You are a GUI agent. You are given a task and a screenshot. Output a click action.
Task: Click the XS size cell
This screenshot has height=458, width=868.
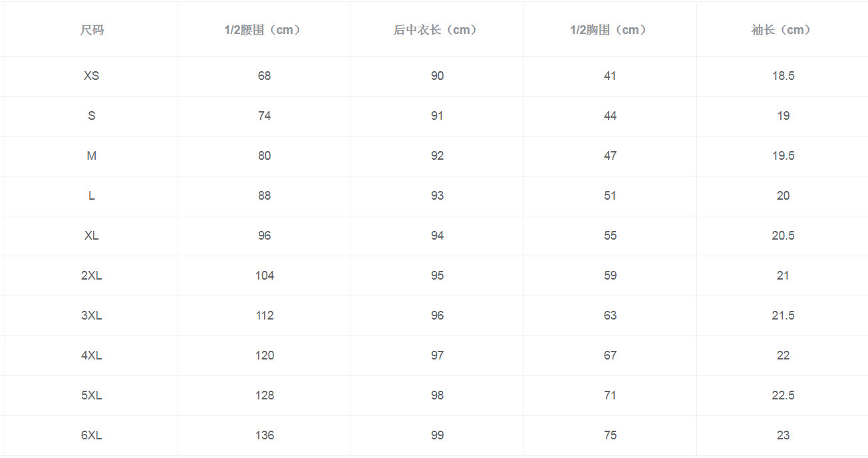92,76
